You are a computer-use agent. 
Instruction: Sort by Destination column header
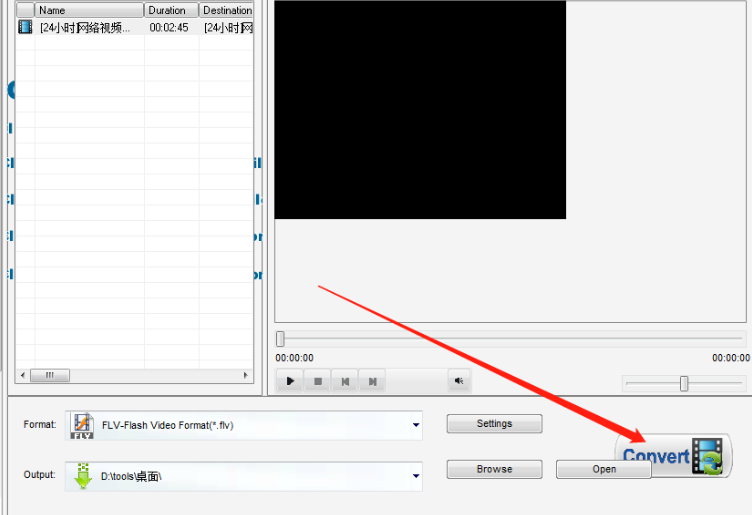click(x=226, y=10)
